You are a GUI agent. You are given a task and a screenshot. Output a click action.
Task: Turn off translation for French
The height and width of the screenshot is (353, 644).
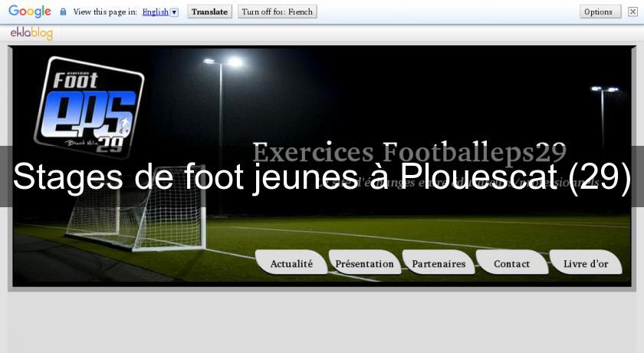(x=278, y=12)
